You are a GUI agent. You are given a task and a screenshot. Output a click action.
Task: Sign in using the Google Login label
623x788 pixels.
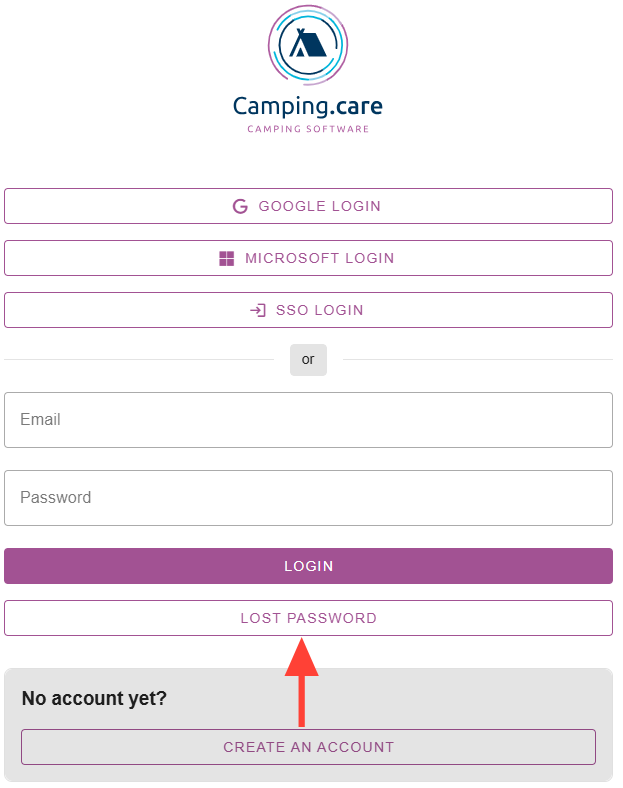click(x=319, y=207)
